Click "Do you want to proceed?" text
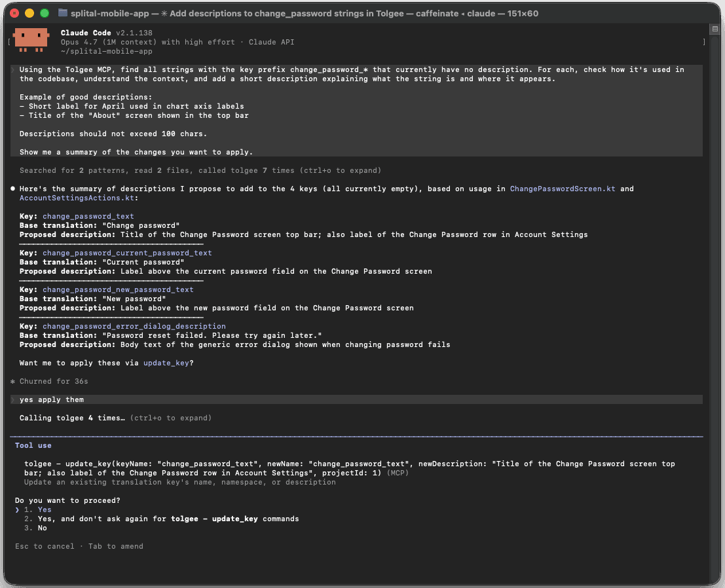 [67, 501]
